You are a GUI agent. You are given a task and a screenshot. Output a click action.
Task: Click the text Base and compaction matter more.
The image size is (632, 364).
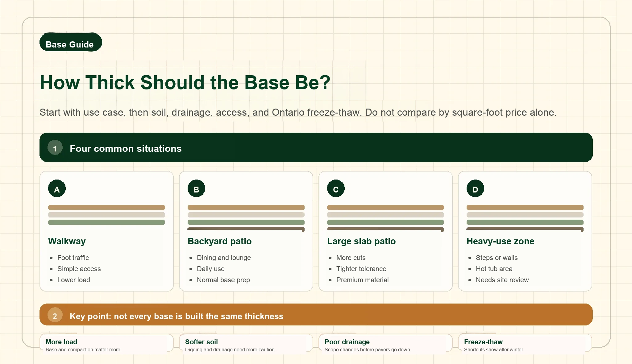pos(84,350)
